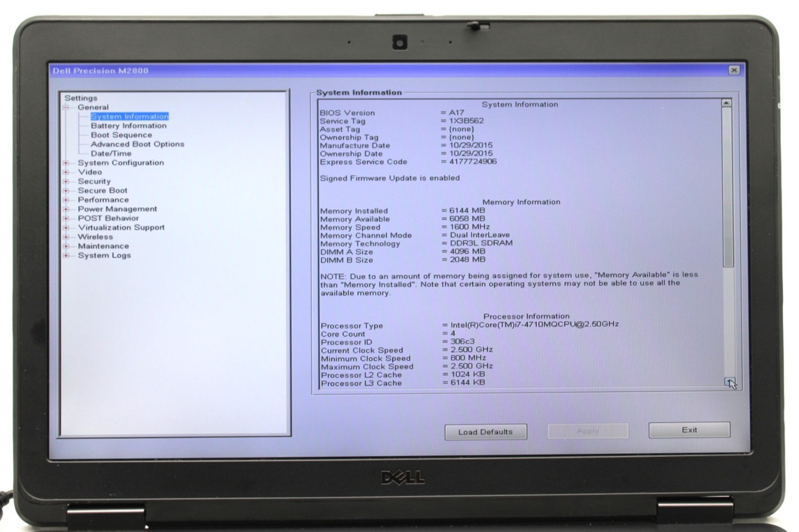Click DIMM A Size value 4096 MB
The width and height of the screenshot is (799, 532).
click(x=468, y=251)
